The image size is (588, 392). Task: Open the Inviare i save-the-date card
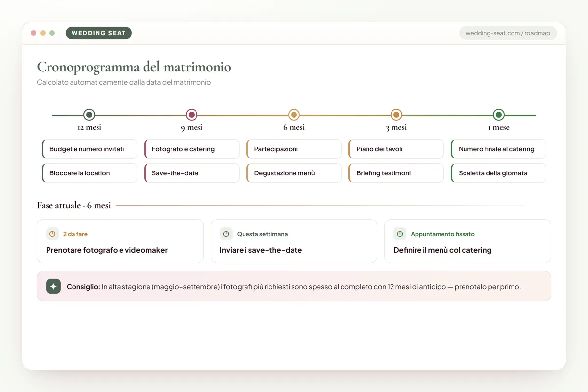[x=294, y=241]
